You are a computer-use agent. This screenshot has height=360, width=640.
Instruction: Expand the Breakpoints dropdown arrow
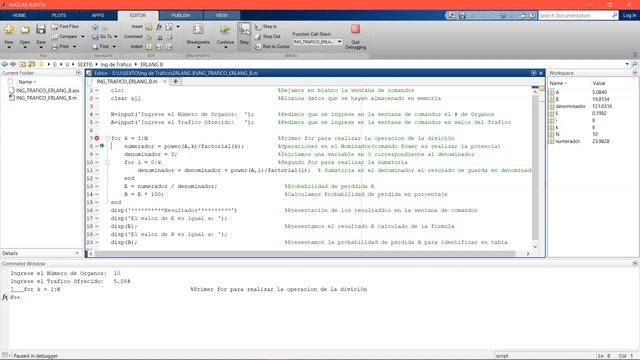point(198,47)
